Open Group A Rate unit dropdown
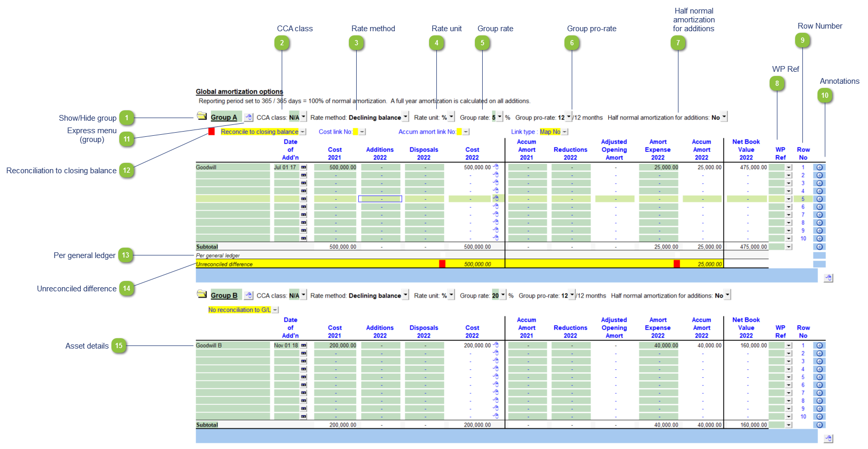The height and width of the screenshot is (449, 868). click(x=451, y=117)
